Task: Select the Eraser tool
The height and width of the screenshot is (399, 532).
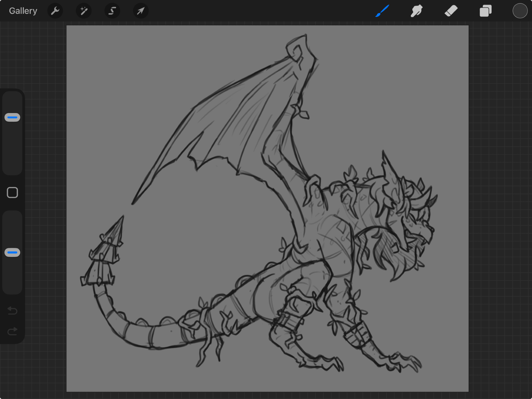Action: pos(451,11)
